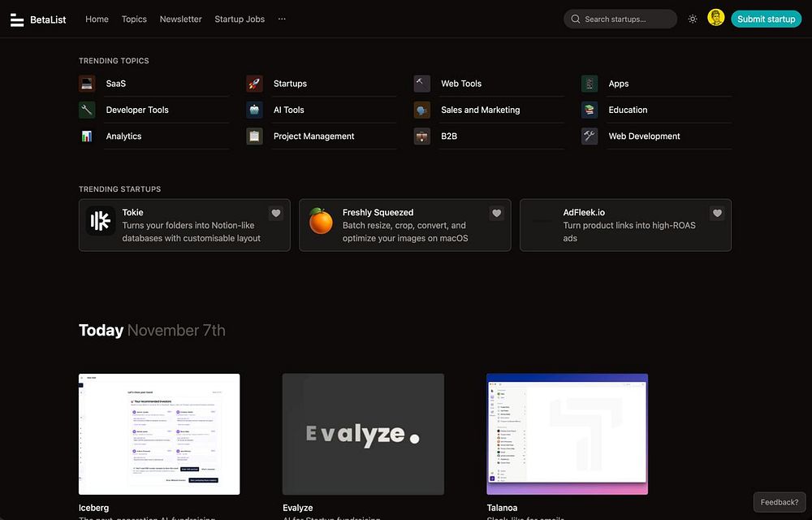Screen dimensions: 812x520
Task: Click the BetaList logo icon
Action: (17, 19)
